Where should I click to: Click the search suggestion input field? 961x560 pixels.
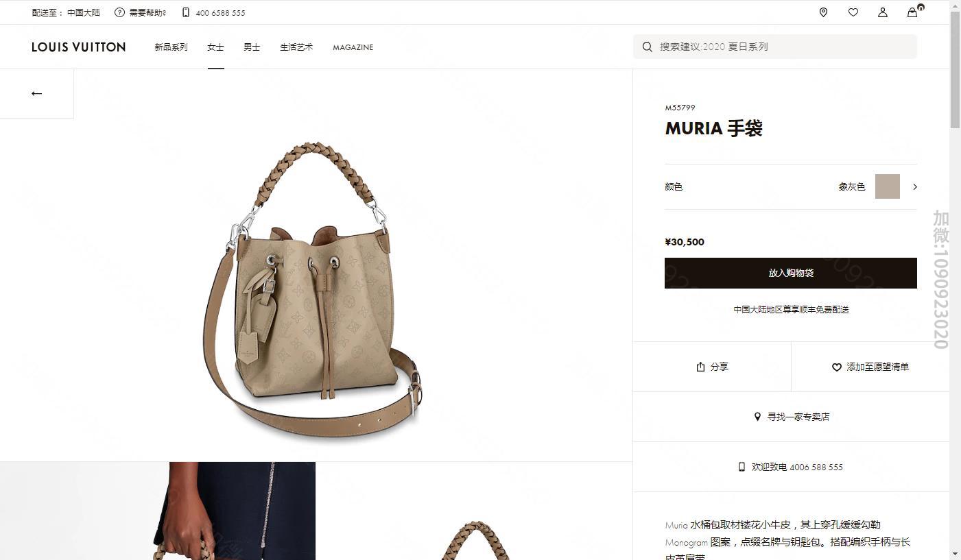[x=775, y=47]
